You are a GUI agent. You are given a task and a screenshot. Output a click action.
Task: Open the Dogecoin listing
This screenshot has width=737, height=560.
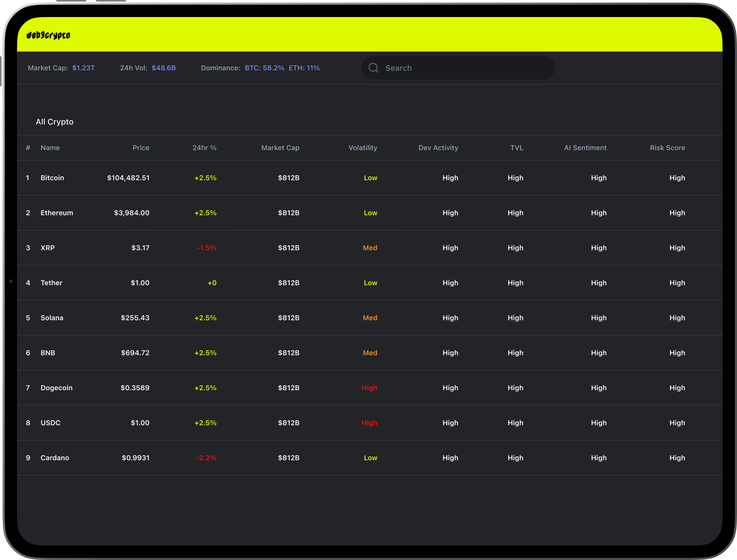point(56,388)
